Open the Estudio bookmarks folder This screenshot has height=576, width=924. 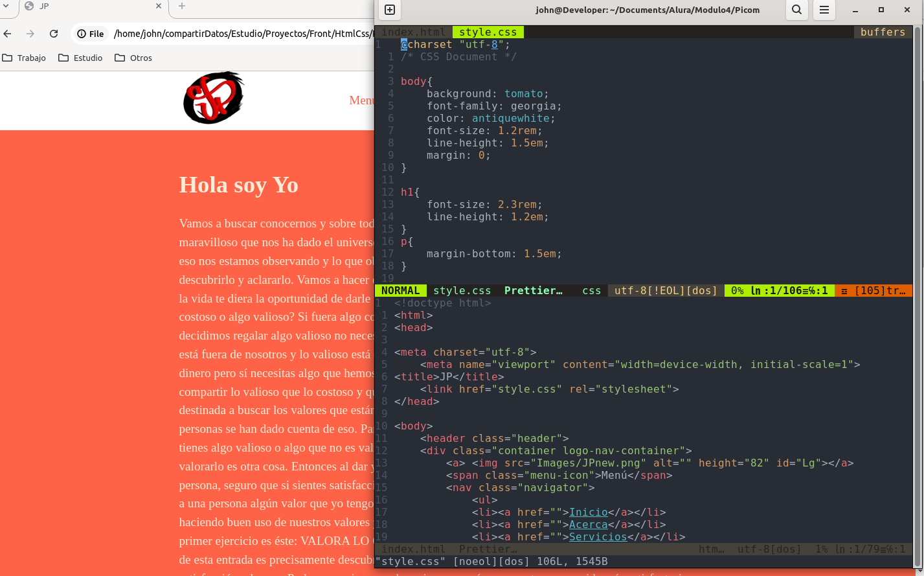tap(81, 58)
